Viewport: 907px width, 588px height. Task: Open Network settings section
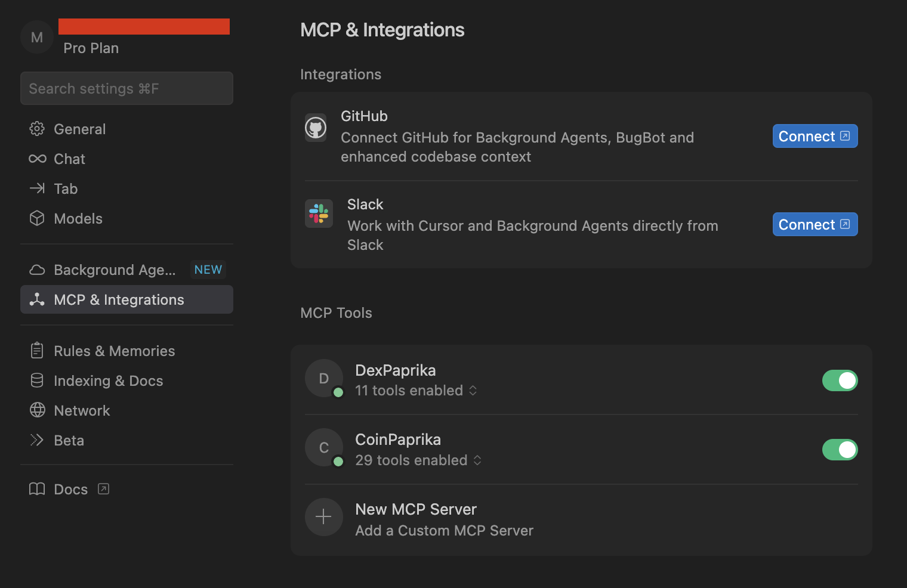[x=127, y=410]
